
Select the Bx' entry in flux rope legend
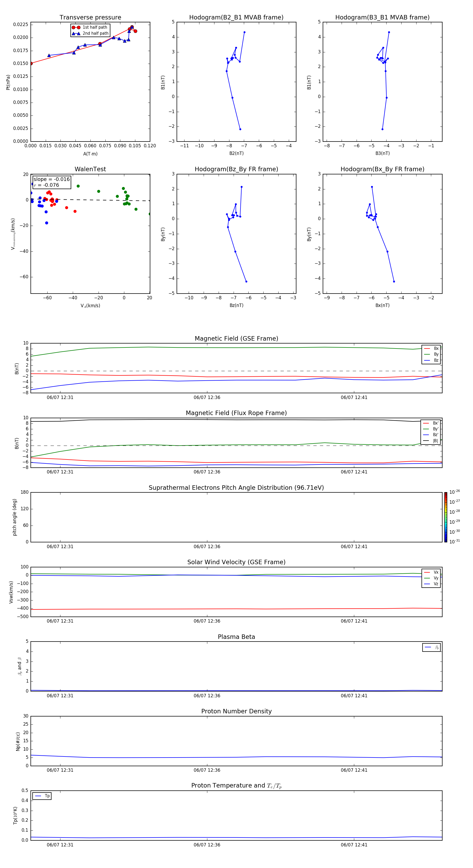pos(431,423)
